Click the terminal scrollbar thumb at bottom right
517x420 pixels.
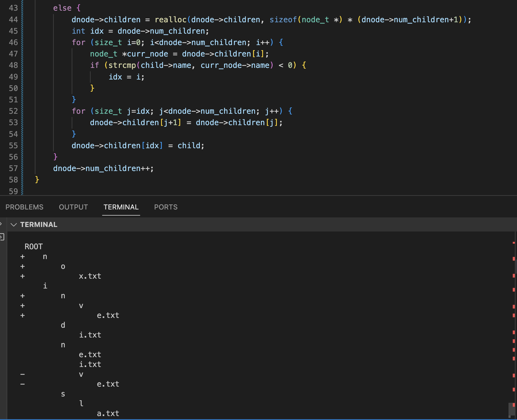pos(511,410)
